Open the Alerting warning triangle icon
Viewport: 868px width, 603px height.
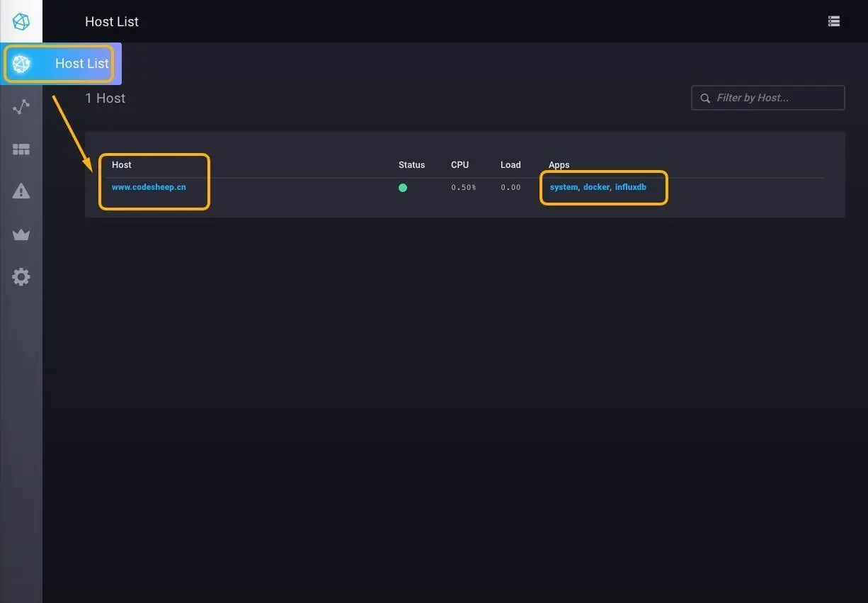click(x=21, y=191)
